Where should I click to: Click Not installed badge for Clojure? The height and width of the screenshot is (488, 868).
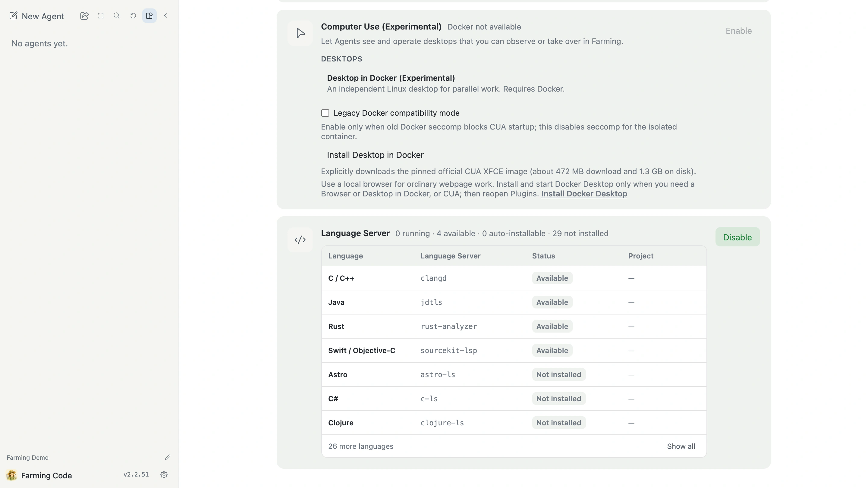[559, 423]
